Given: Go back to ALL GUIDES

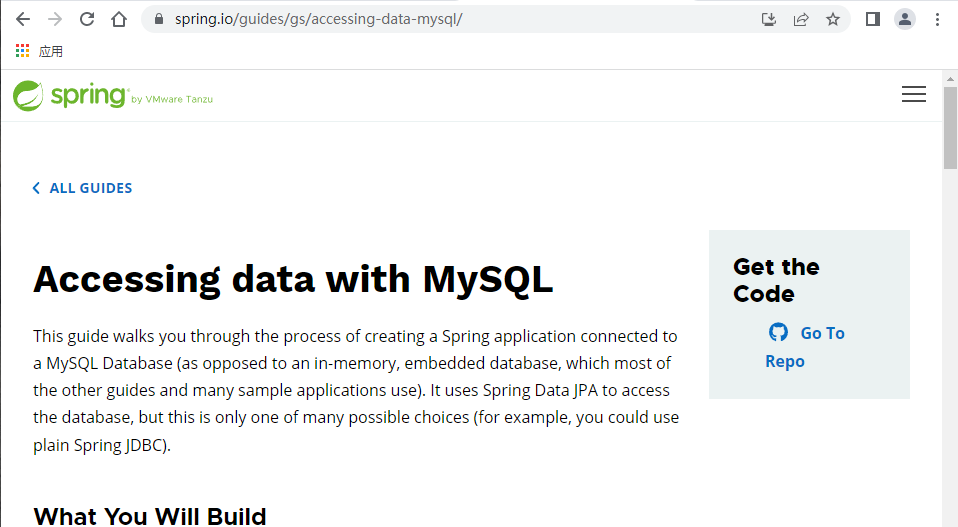Looking at the screenshot, I should click(x=90, y=188).
